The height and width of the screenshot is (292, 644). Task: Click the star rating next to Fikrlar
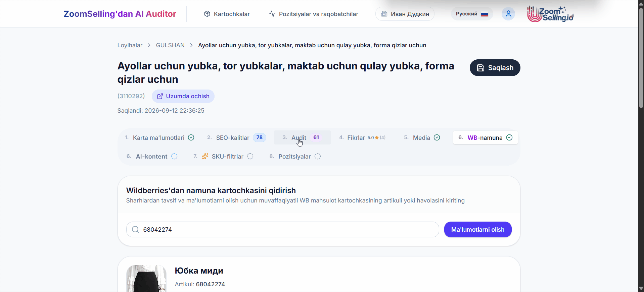(x=376, y=137)
